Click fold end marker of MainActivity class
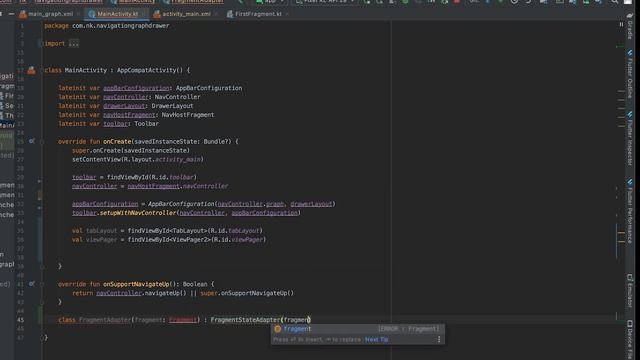Viewport: 640px width, 360px height. (42, 338)
